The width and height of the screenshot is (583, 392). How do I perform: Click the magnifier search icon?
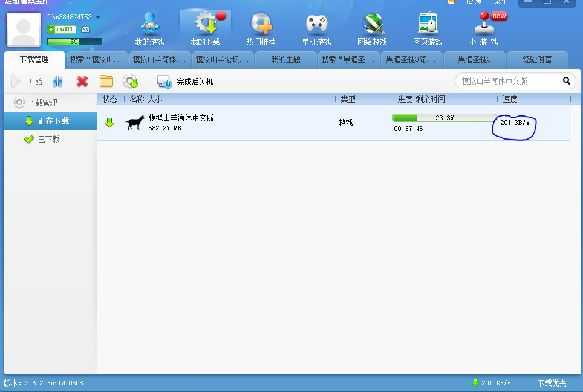pyautogui.click(x=566, y=80)
